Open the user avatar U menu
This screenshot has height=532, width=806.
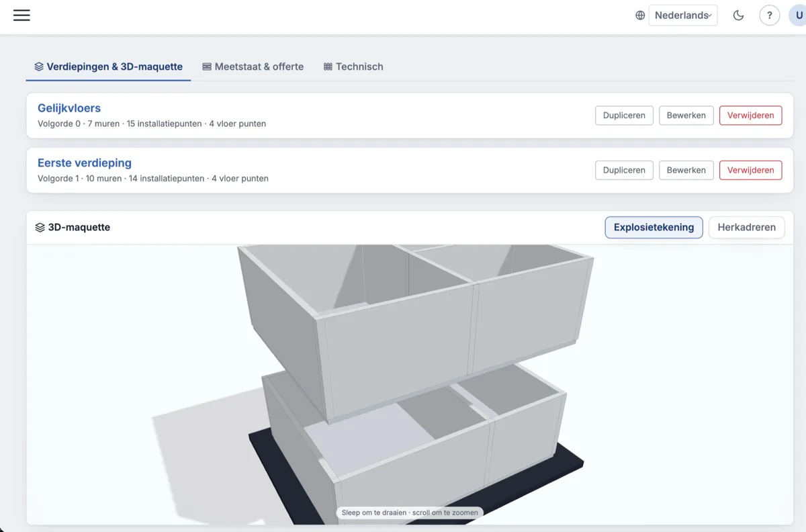[798, 15]
